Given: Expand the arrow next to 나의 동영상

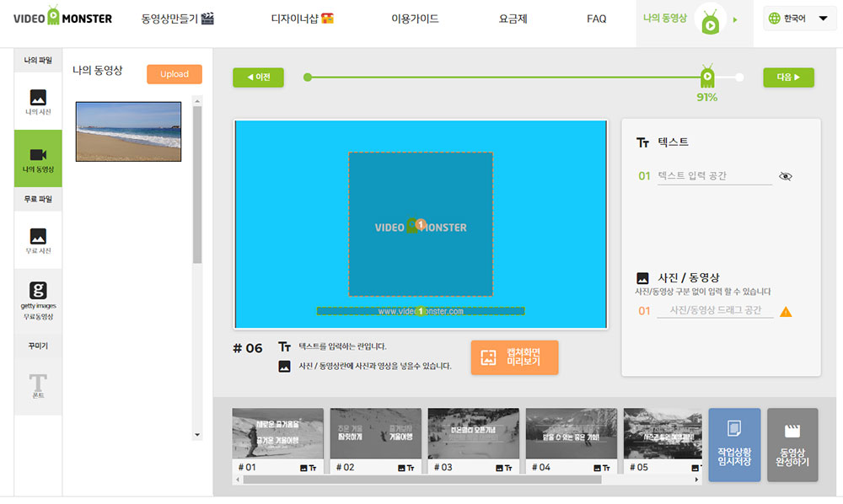Looking at the screenshot, I should pyautogui.click(x=735, y=20).
